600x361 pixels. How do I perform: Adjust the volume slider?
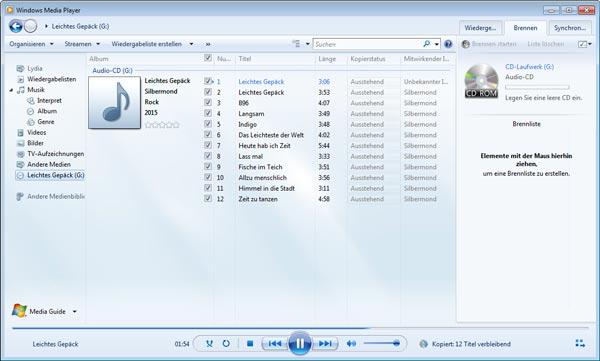pyautogui.click(x=381, y=343)
